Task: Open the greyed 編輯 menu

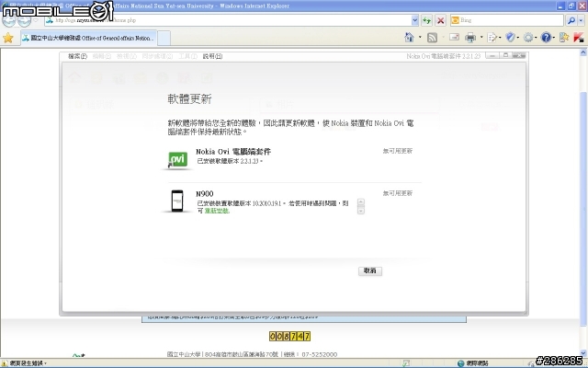Action: (x=102, y=56)
